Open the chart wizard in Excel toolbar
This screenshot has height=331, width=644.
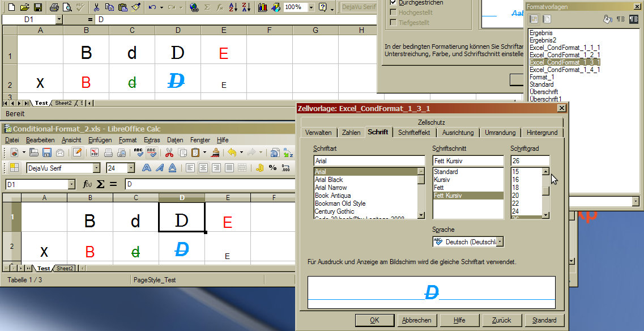[x=262, y=7]
